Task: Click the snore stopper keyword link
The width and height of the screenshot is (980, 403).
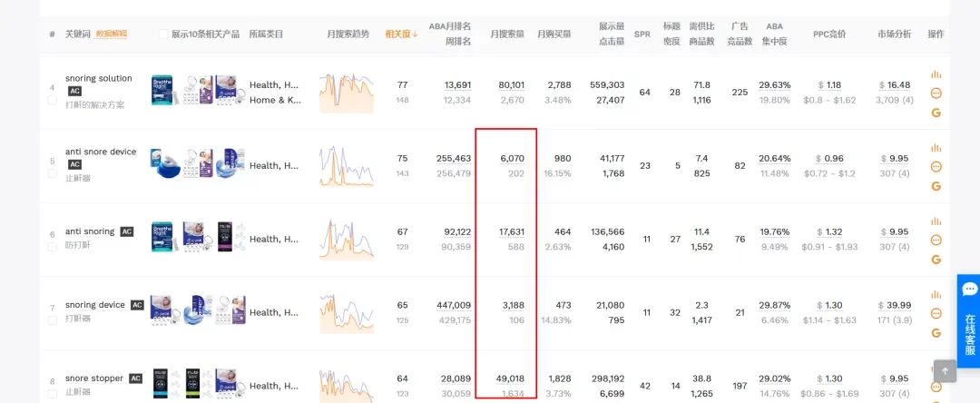Action: 94,378
